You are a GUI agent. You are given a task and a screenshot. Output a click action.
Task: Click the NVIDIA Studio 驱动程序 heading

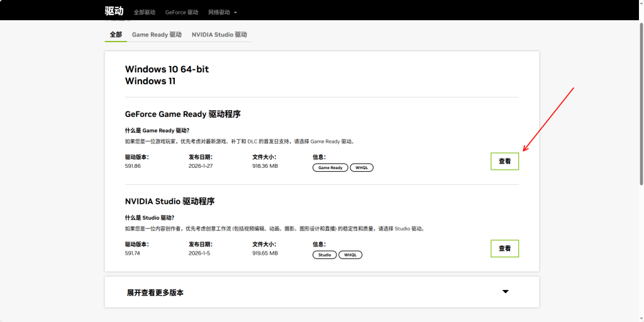[x=170, y=201]
